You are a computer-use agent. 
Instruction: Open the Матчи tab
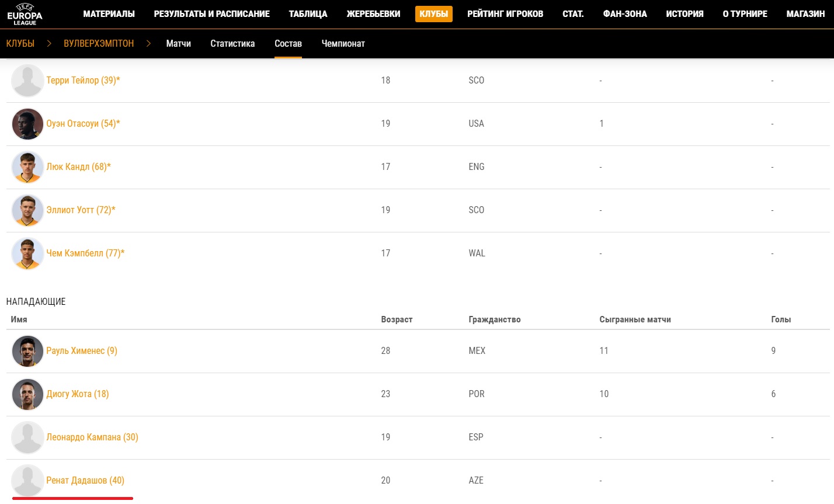[x=179, y=44]
